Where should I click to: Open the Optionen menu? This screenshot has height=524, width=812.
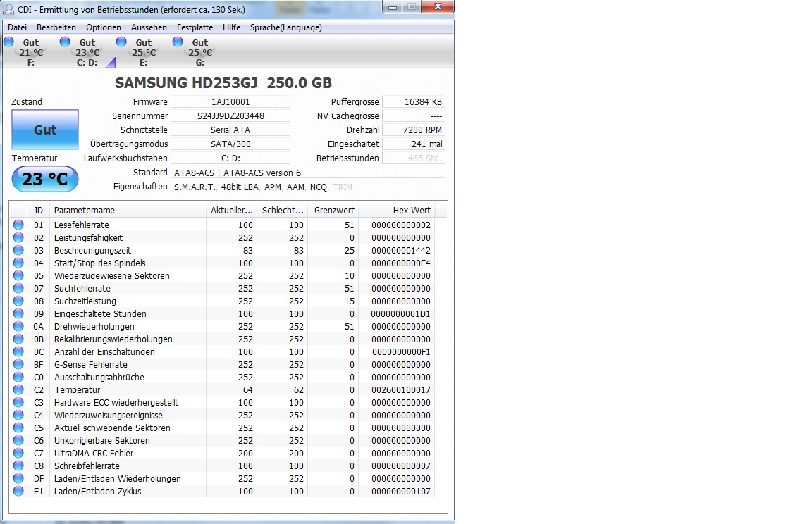(104, 27)
